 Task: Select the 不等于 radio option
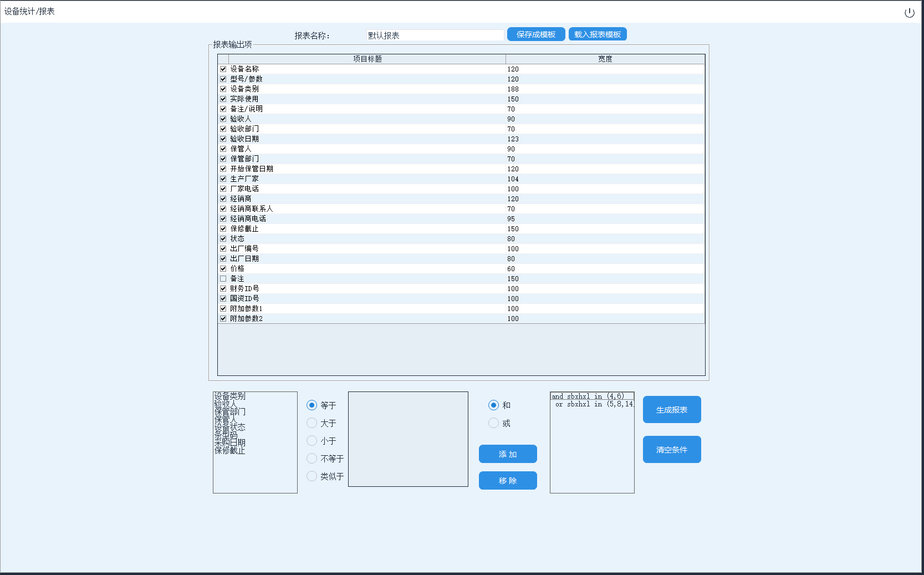312,459
